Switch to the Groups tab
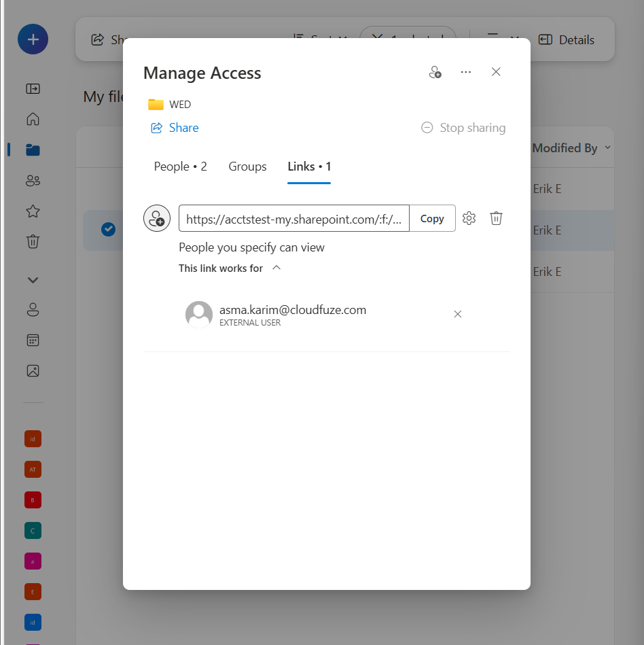 247,166
